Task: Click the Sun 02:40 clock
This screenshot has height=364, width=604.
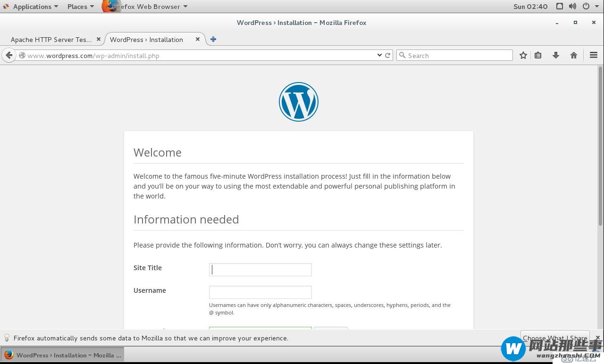Action: point(530,7)
